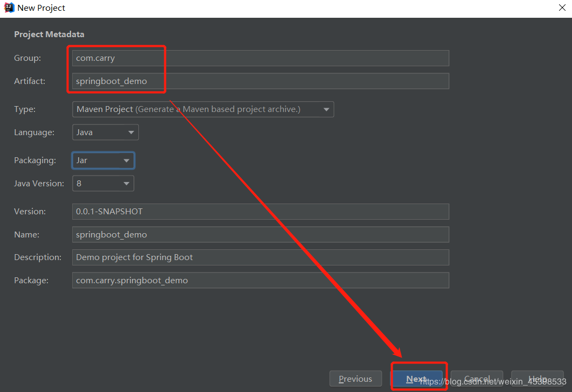Screen dimensions: 572x392
Task: Edit the Description field Demo project
Action: click(x=261, y=257)
